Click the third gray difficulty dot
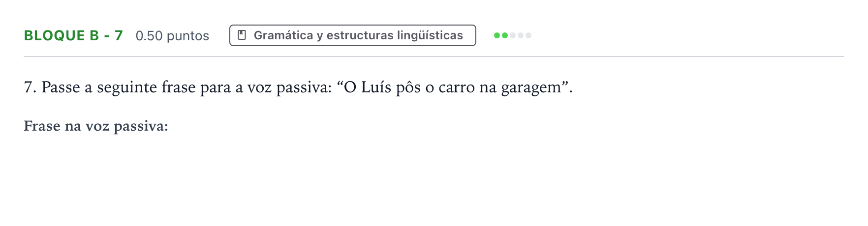Screen dimensions: 868x226 coord(513,35)
